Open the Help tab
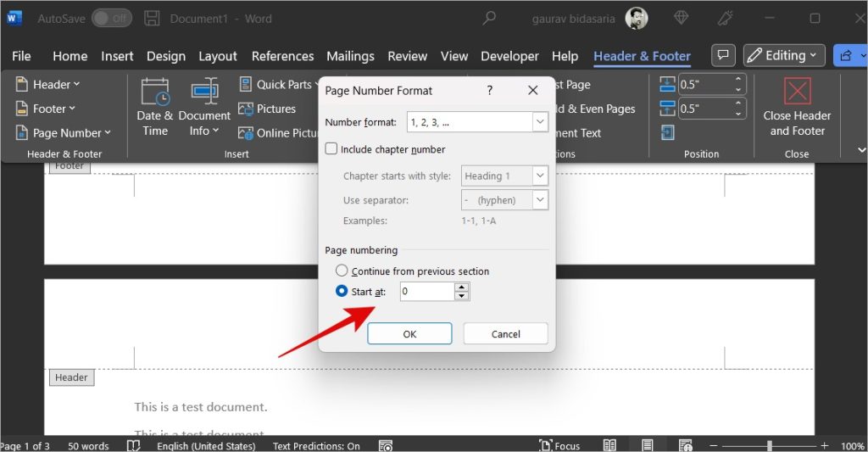The height and width of the screenshot is (452, 868). 565,56
